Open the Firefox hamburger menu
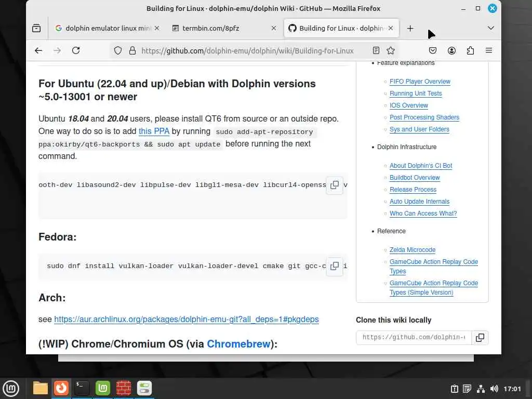 (x=489, y=50)
